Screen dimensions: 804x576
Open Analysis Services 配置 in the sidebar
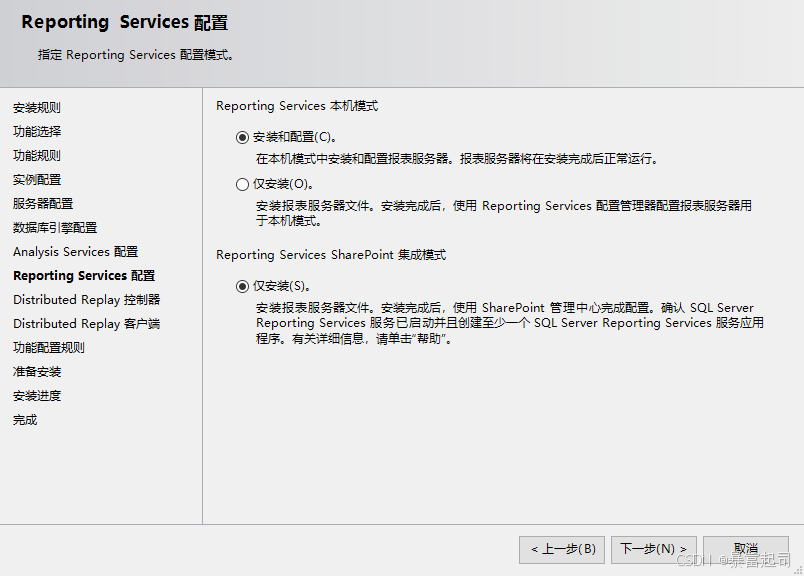click(x=75, y=252)
